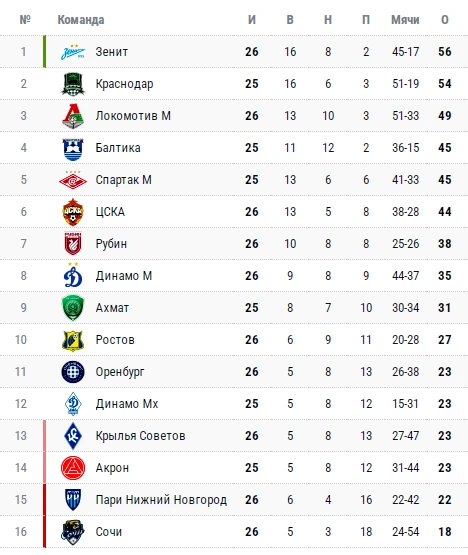The height and width of the screenshot is (555, 468).
Task: Open the Пари Нижний Новгород team link
Action: coord(161,500)
